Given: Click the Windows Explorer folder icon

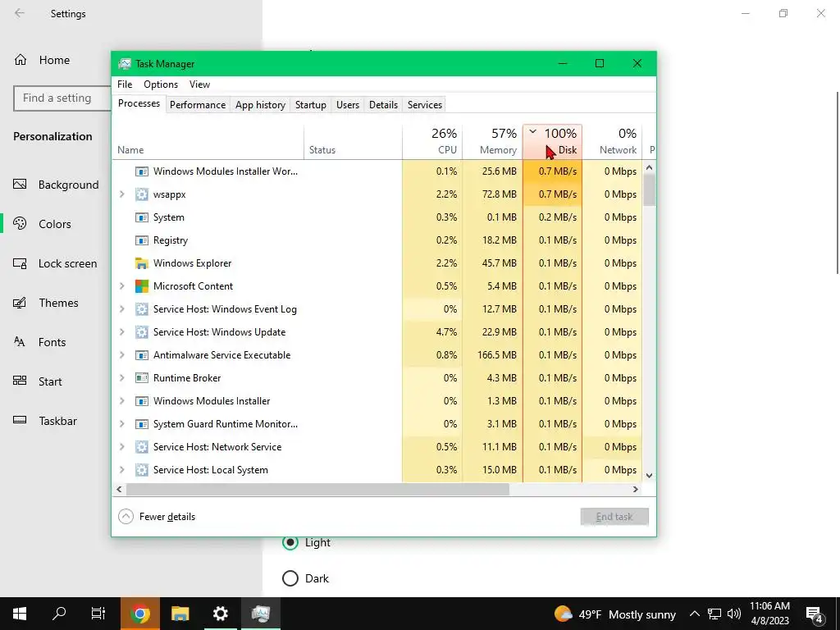Looking at the screenshot, I should tap(141, 263).
